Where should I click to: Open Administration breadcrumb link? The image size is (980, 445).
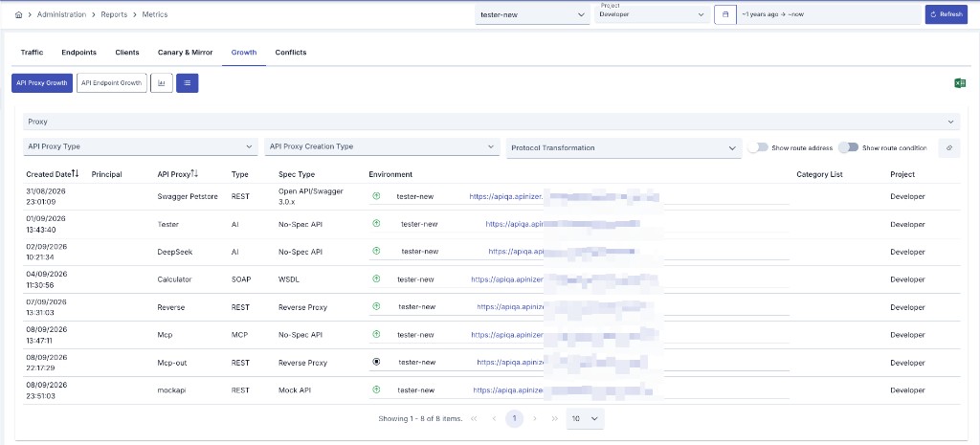[x=62, y=14]
